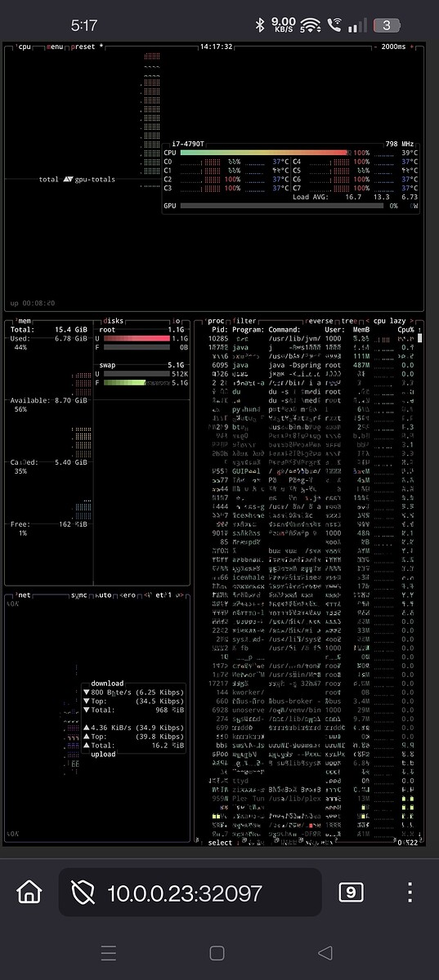Select the kworker process row
Image resolution: width=439 pixels, height=980 pixels.
pos(311,692)
